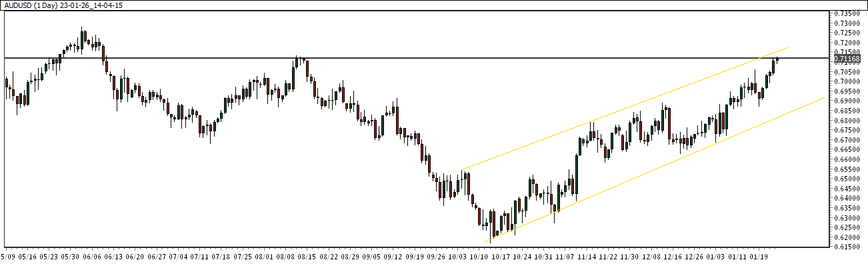The height and width of the screenshot is (274, 868).
Task: Click the 01/11 date axis label
Action: coord(737,256)
